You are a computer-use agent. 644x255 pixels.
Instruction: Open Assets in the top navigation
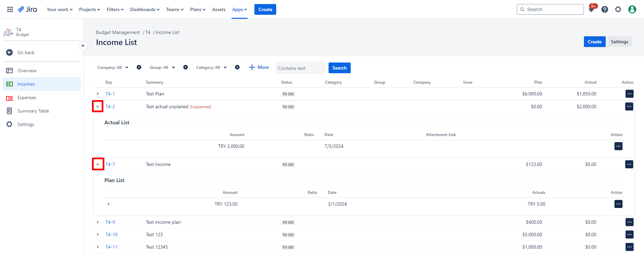[x=219, y=9]
